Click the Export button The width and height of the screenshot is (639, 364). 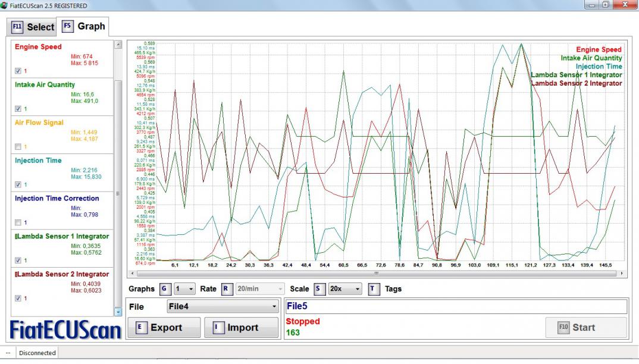point(164,328)
